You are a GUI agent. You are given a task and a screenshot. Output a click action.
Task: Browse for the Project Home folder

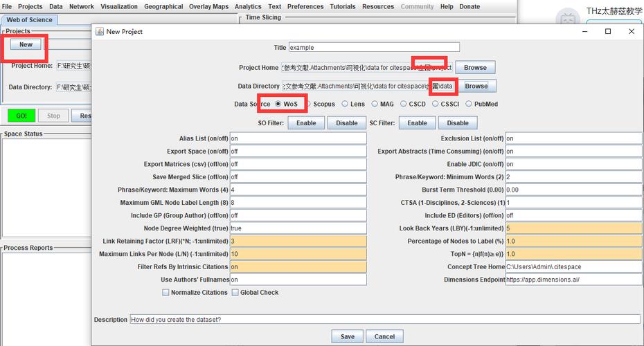475,67
